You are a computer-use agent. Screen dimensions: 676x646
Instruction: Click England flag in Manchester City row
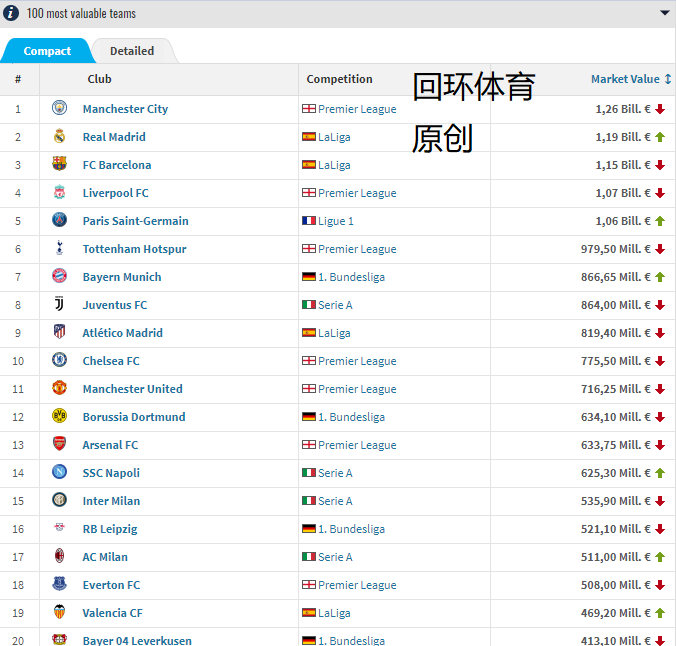click(309, 109)
